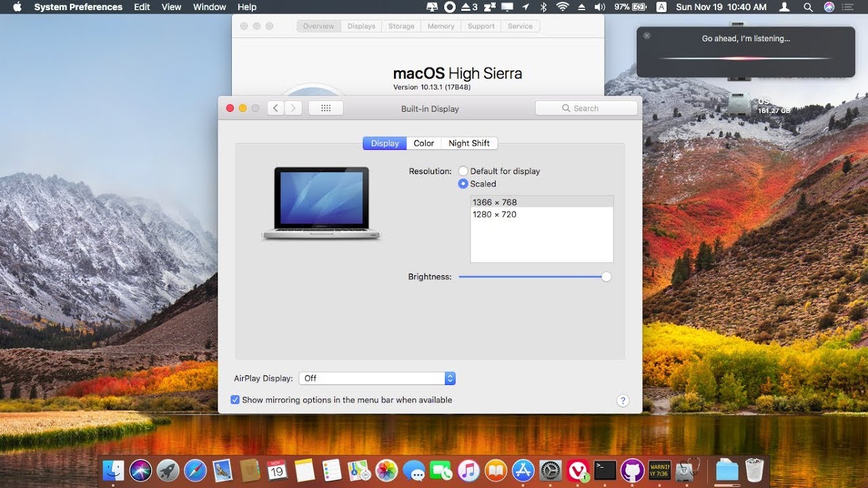Go back with left chevron button

(x=275, y=108)
